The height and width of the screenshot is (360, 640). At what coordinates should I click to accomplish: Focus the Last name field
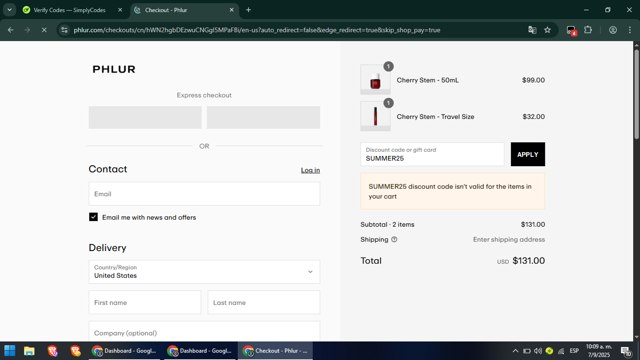[264, 302]
